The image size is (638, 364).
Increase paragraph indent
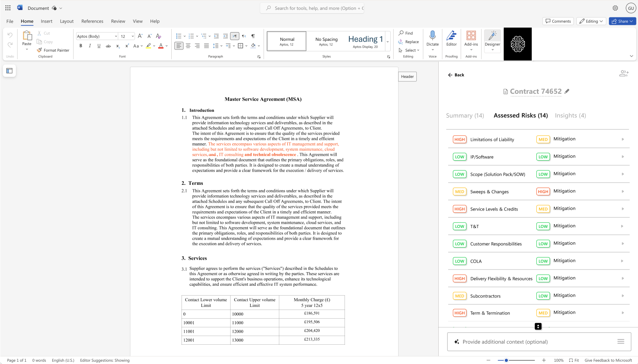[x=225, y=36]
